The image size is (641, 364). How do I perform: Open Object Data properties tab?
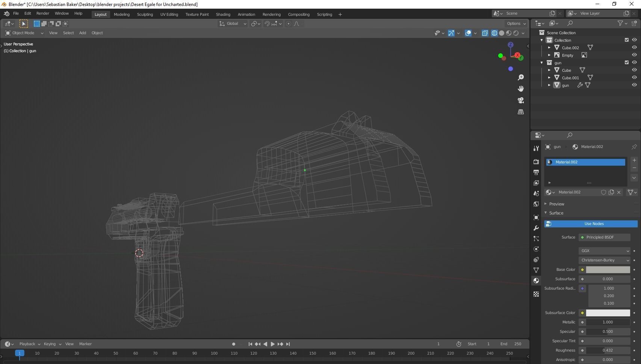pyautogui.click(x=536, y=270)
